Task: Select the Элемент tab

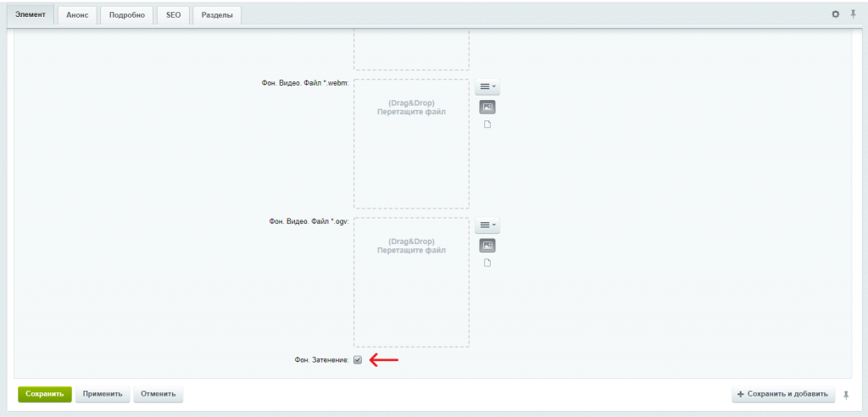Action: tap(30, 14)
